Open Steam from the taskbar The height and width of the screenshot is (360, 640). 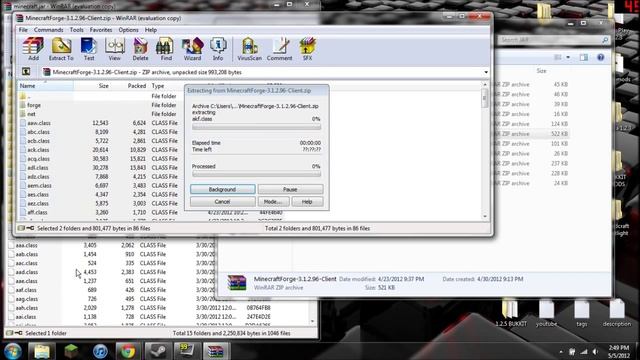coord(157,351)
